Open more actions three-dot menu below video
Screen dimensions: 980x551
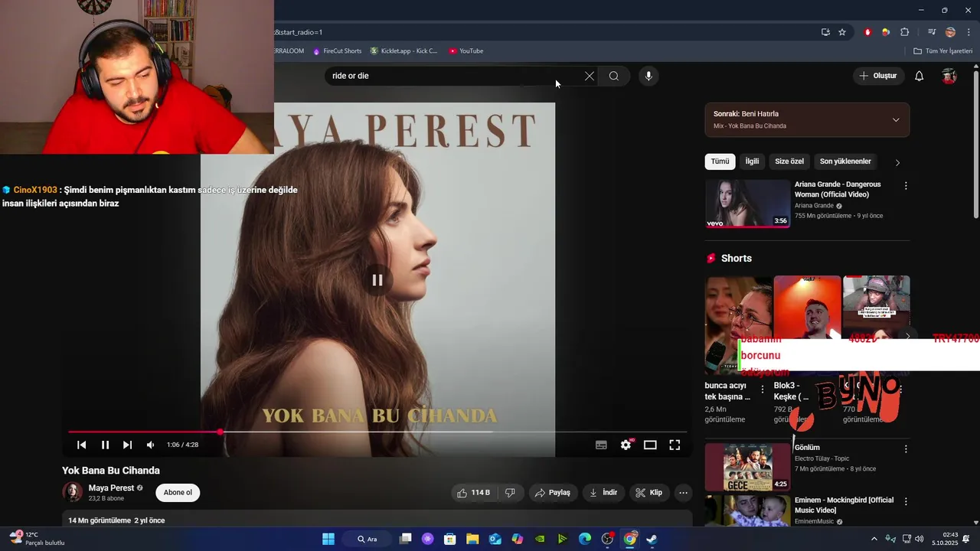pos(684,493)
